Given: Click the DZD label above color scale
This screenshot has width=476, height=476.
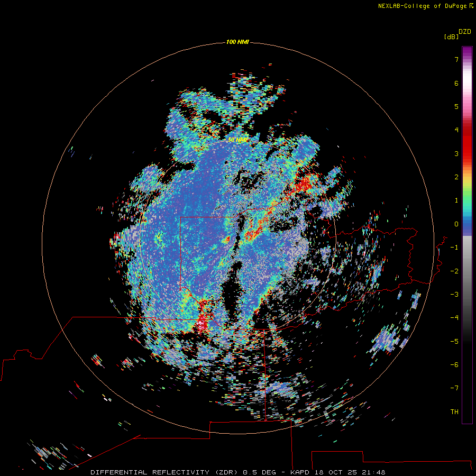Looking at the screenshot, I should pos(465,32).
